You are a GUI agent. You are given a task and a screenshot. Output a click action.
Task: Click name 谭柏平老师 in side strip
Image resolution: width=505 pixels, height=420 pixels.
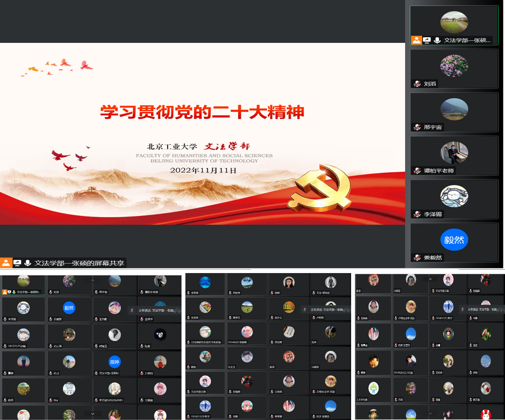click(439, 171)
